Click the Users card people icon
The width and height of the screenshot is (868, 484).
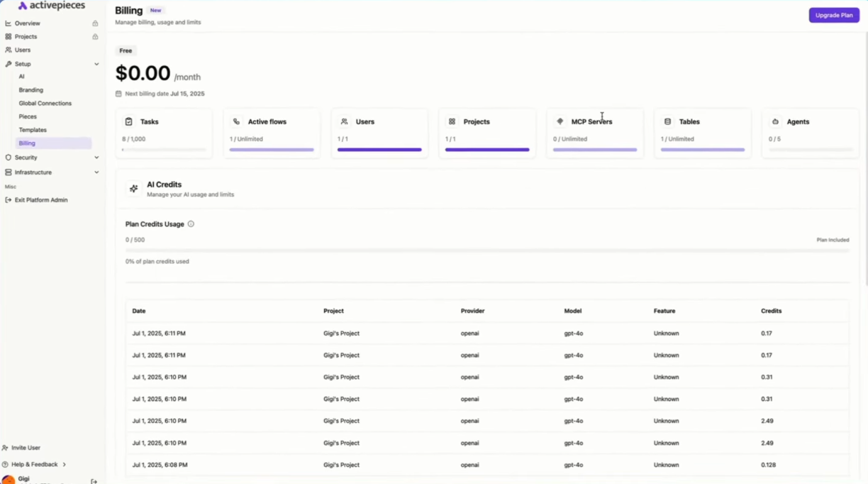click(x=344, y=122)
